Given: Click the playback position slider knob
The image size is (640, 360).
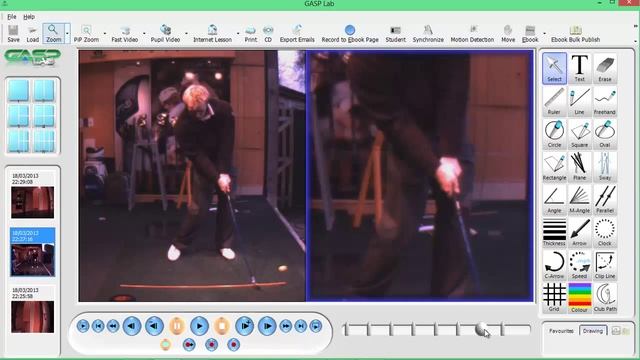Looking at the screenshot, I should point(481,329).
